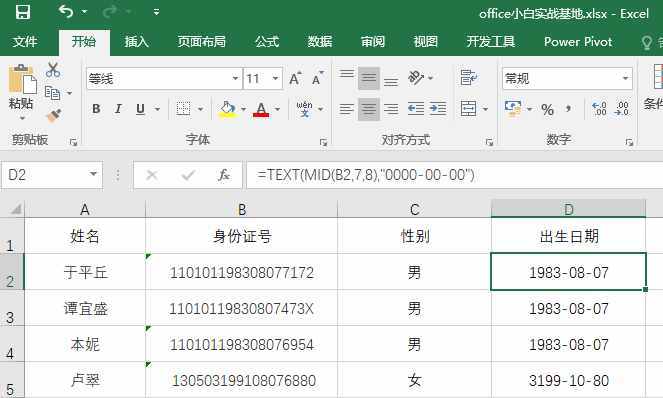Click the Decrease Indent icon
Image resolution: width=663 pixels, height=398 pixels.
pos(416,109)
